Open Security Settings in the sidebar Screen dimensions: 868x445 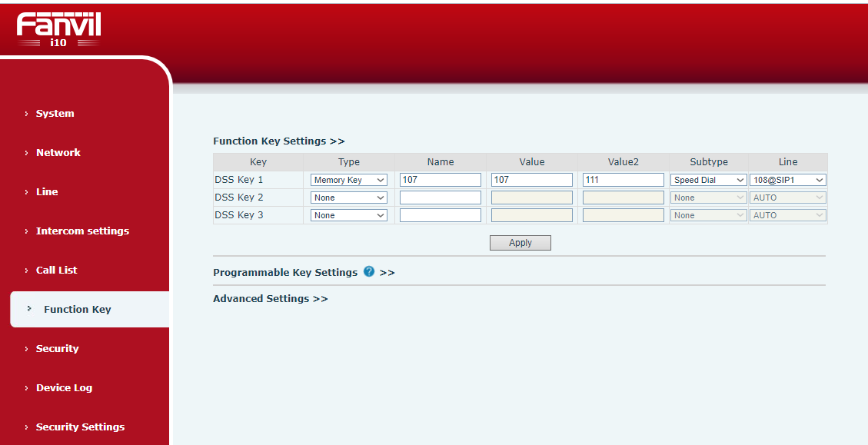[x=80, y=427]
